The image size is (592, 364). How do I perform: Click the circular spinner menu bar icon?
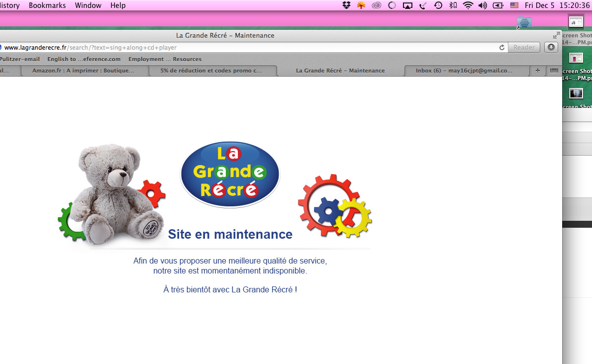coord(392,5)
